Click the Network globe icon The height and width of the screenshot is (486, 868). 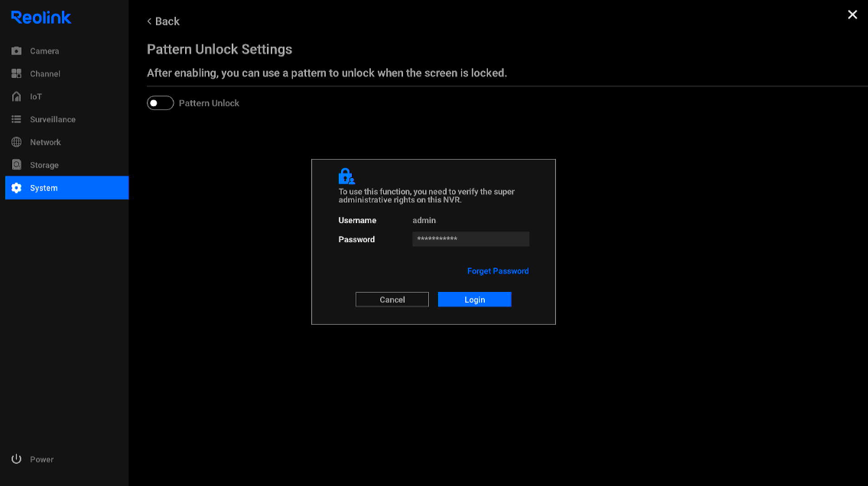[17, 142]
